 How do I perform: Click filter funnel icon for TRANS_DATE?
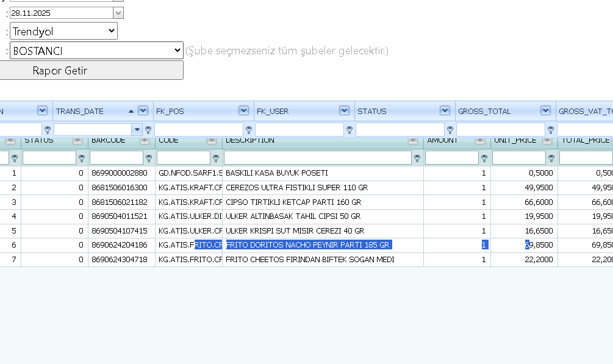[148, 129]
